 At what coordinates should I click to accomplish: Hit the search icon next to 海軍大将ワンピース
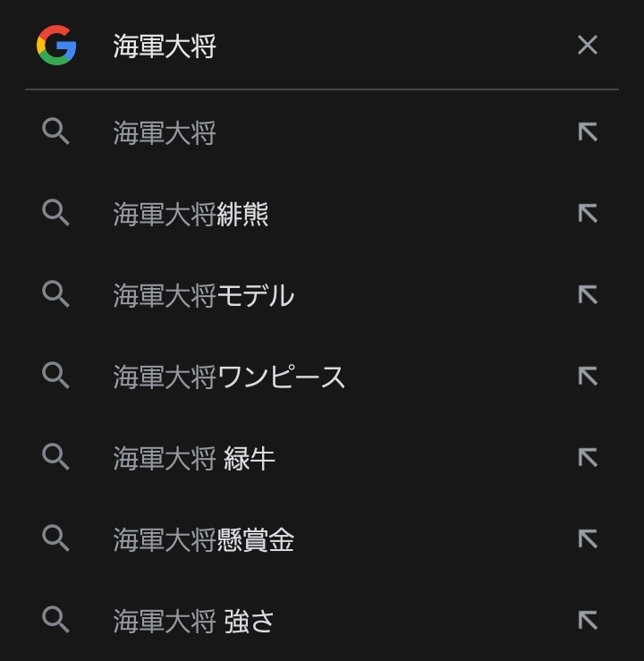pyautogui.click(x=56, y=377)
